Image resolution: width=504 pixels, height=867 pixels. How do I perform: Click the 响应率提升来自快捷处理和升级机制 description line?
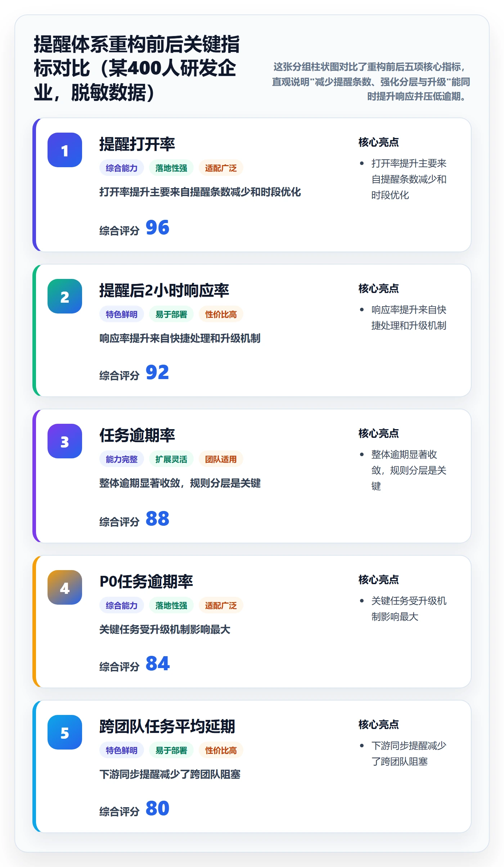click(180, 338)
